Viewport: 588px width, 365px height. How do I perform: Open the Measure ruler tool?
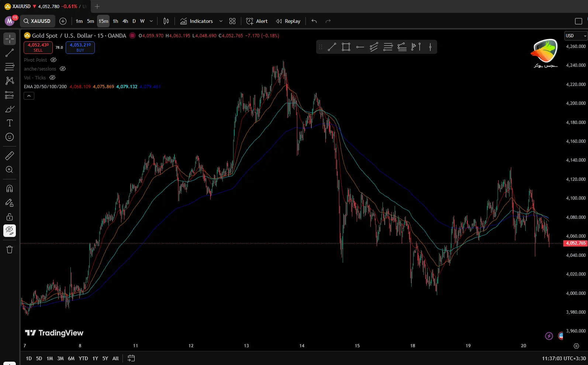pos(10,156)
